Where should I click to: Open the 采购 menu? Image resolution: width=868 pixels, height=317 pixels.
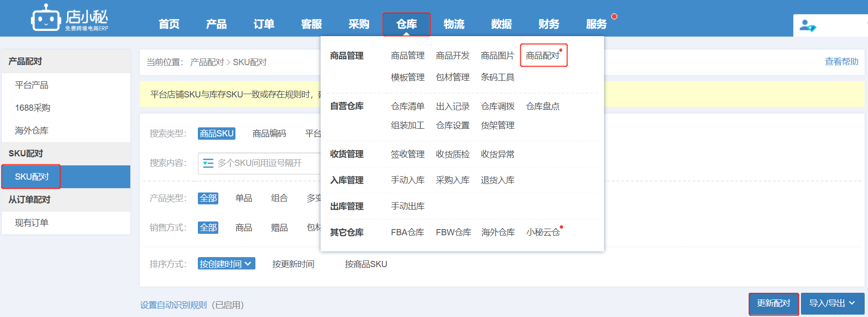[x=359, y=24]
